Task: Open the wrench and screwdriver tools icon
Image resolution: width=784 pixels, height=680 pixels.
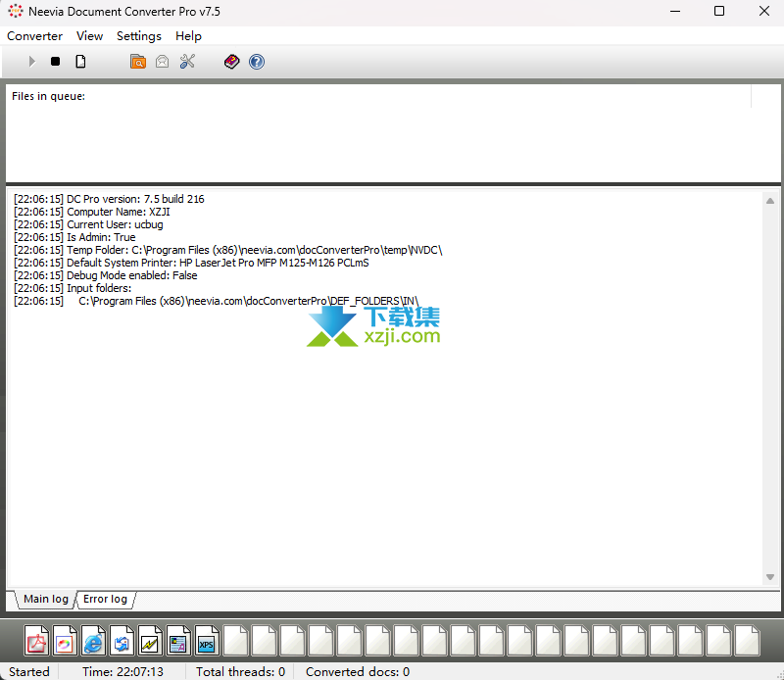Action: click(x=187, y=62)
